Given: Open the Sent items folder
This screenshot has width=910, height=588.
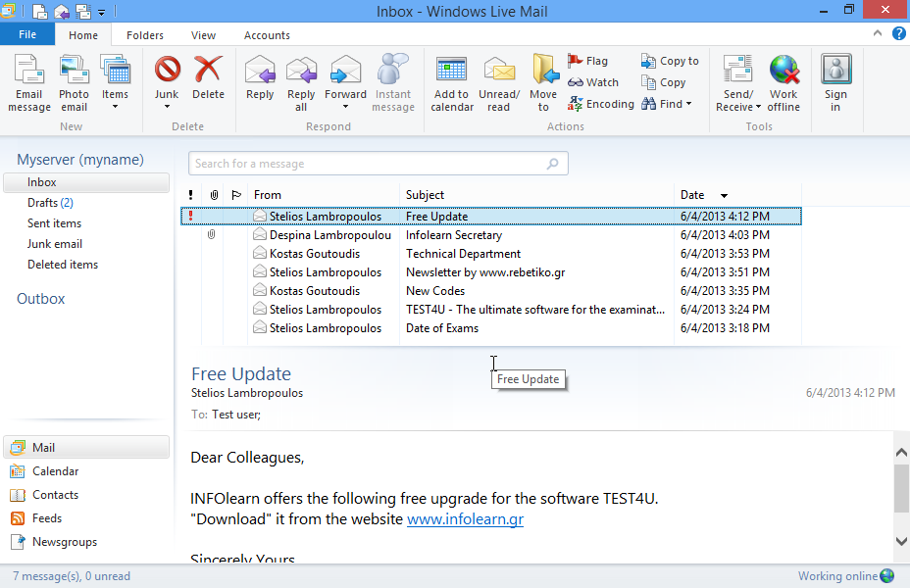Looking at the screenshot, I should coord(54,223).
